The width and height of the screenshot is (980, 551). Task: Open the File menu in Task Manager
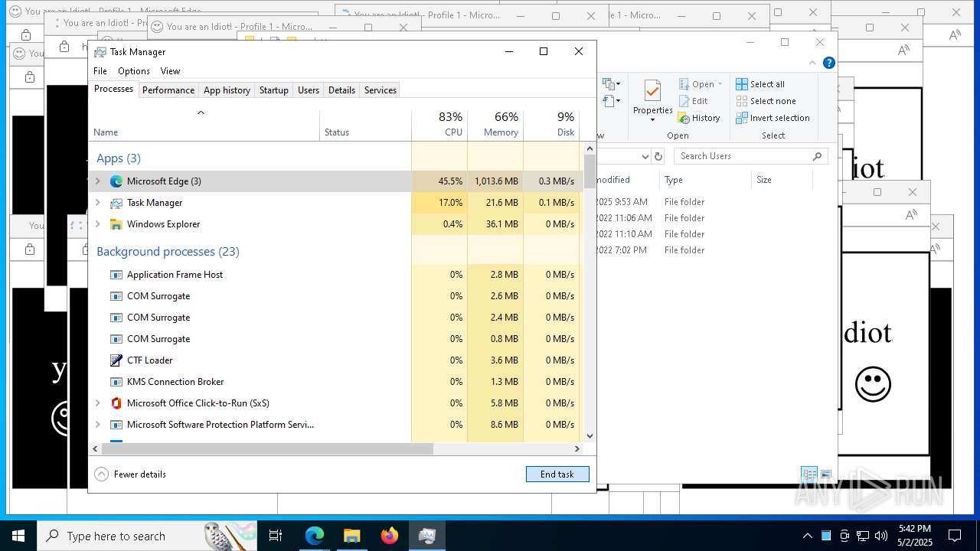coord(100,70)
